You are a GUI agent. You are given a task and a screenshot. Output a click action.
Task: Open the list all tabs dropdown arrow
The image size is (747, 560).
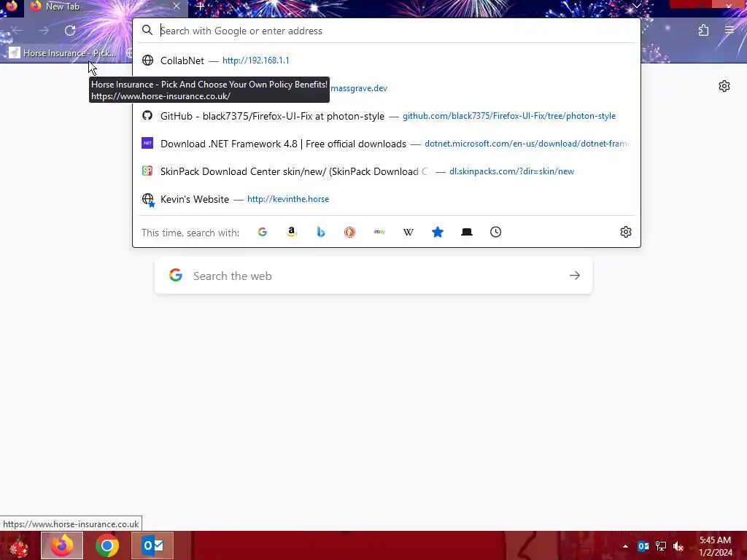coord(636,6)
